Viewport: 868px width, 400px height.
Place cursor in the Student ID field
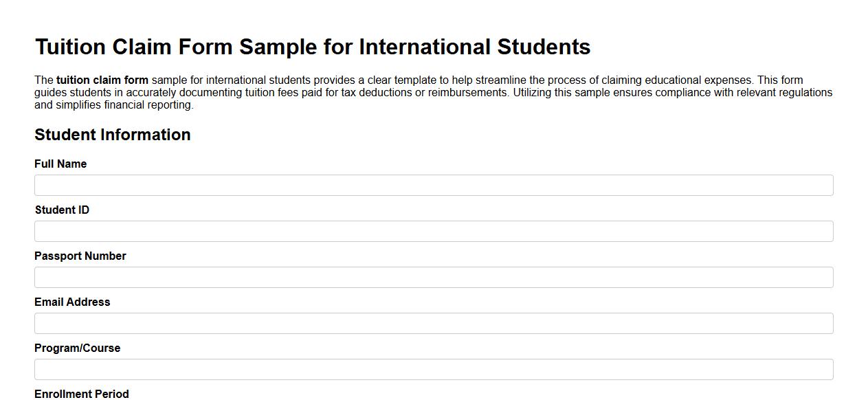tap(433, 231)
